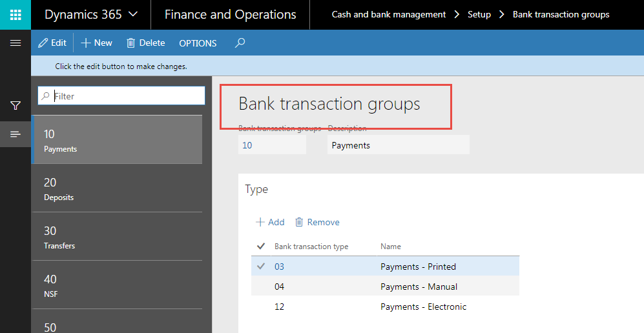Open the toolbar search magnifier
The image size is (644, 333).
pyautogui.click(x=240, y=43)
